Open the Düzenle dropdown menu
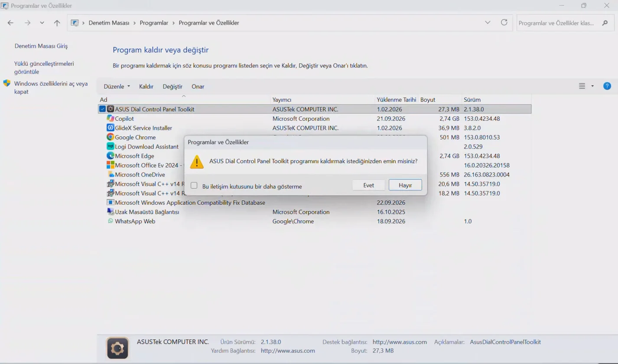The image size is (618, 364). click(117, 87)
